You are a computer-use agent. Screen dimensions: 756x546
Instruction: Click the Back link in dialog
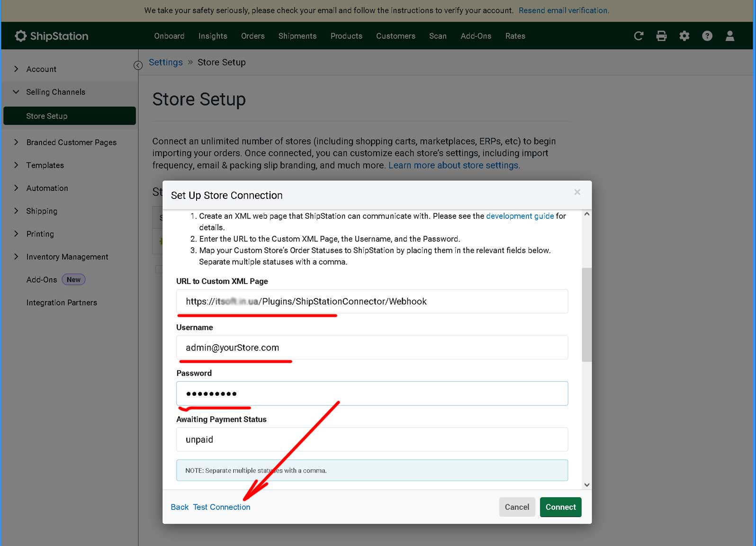[180, 507]
